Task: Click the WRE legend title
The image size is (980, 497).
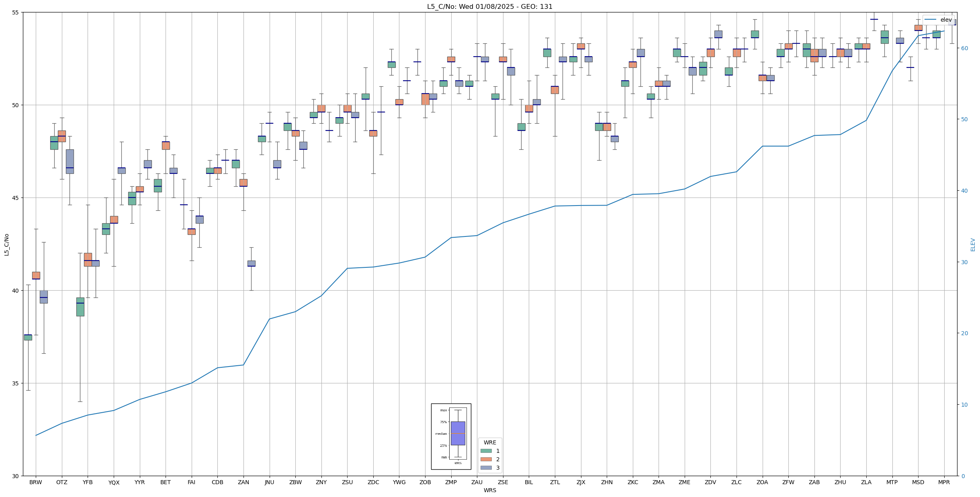Action: (489, 442)
